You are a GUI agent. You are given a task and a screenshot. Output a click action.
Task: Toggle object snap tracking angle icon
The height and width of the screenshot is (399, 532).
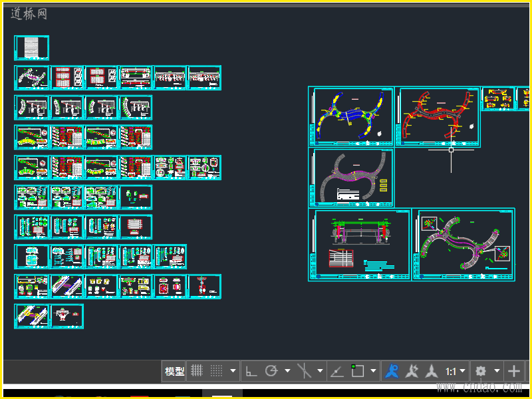point(337,372)
